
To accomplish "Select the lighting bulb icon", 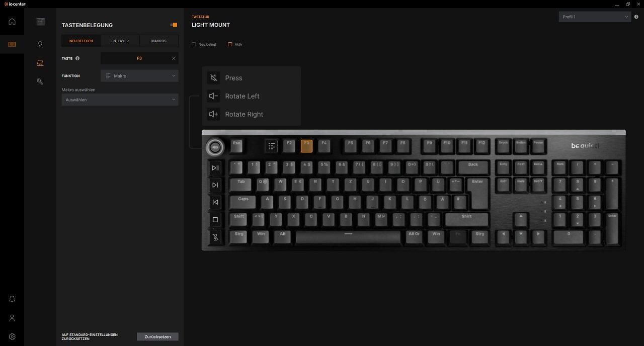I will (40, 44).
